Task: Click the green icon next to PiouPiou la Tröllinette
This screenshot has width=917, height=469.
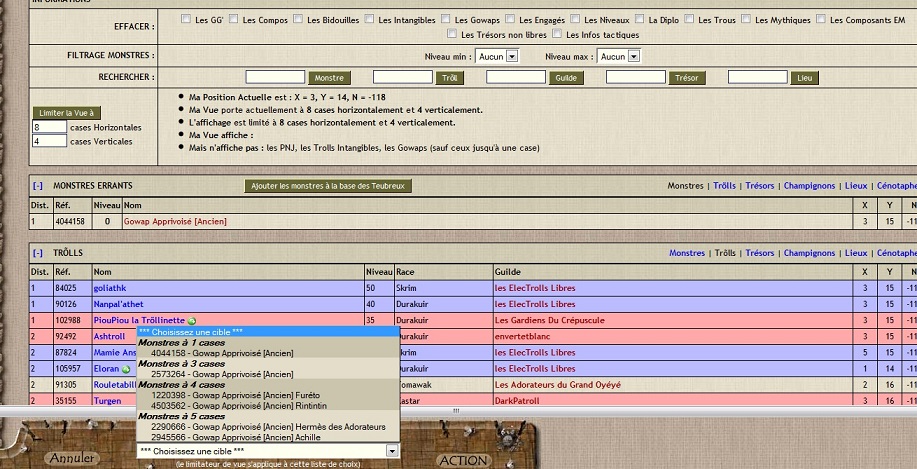Action: point(192,321)
